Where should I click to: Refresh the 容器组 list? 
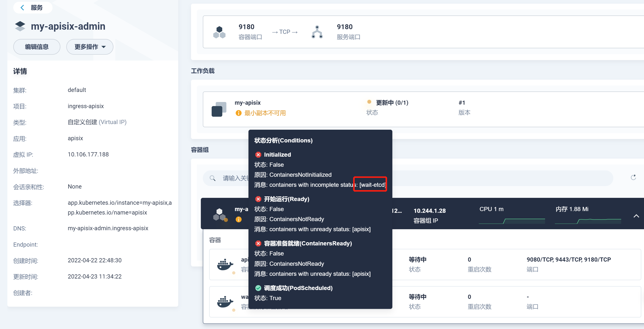(633, 177)
